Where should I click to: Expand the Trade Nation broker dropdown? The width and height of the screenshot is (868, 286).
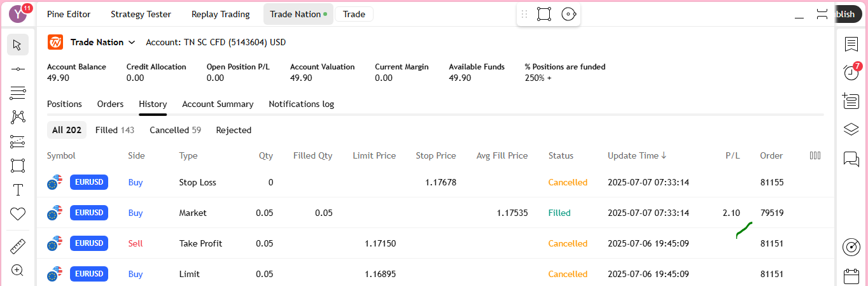pyautogui.click(x=132, y=42)
